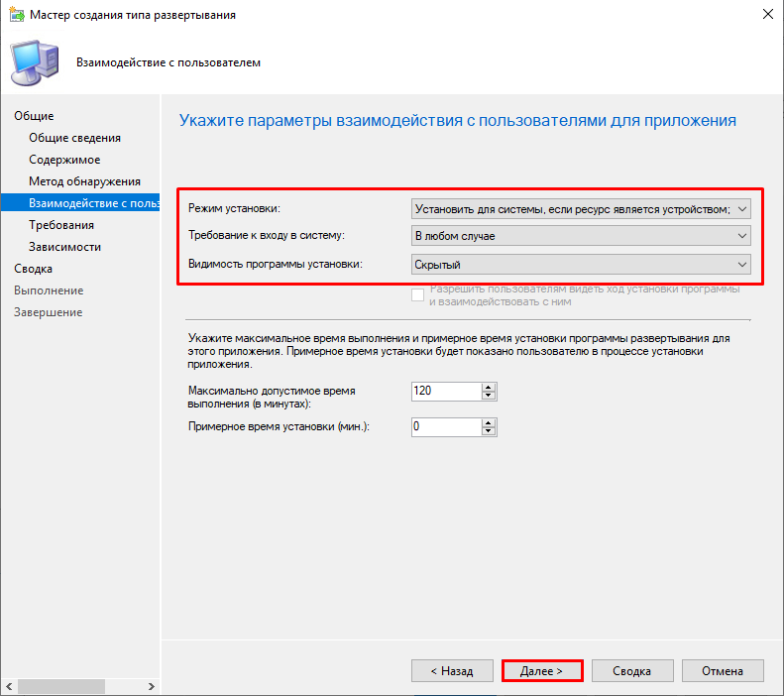Click the Отмена button
Image resolution: width=784 pixels, height=696 pixels.
click(x=723, y=671)
